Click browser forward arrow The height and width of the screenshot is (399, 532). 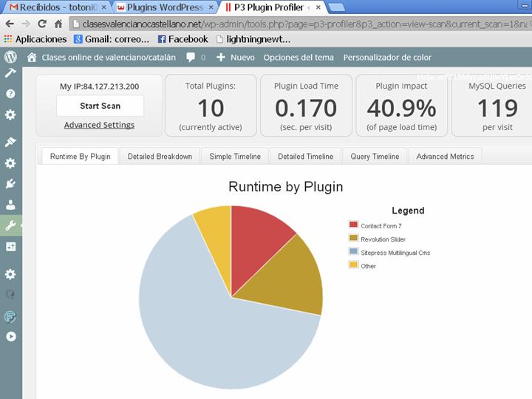click(x=26, y=24)
